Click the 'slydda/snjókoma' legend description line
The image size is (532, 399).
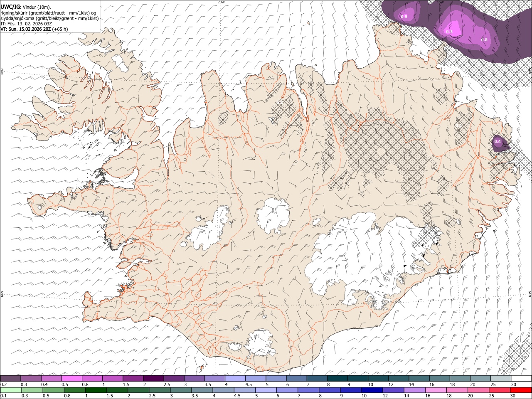click(49, 18)
